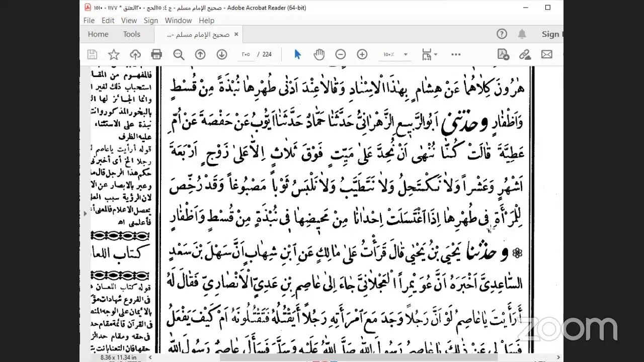This screenshot has height=362, width=644.
Task: Open the fit page options dropdown
Action: (429, 54)
